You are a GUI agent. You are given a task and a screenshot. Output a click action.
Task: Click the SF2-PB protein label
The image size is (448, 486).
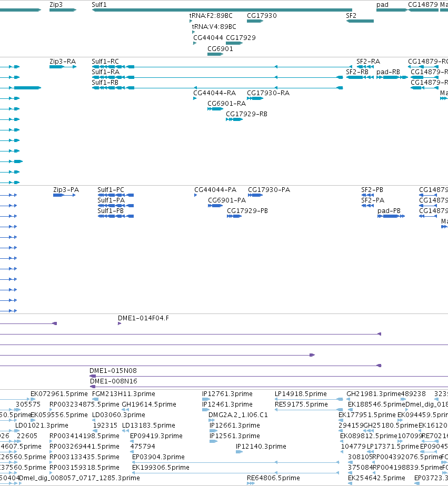coord(372,190)
